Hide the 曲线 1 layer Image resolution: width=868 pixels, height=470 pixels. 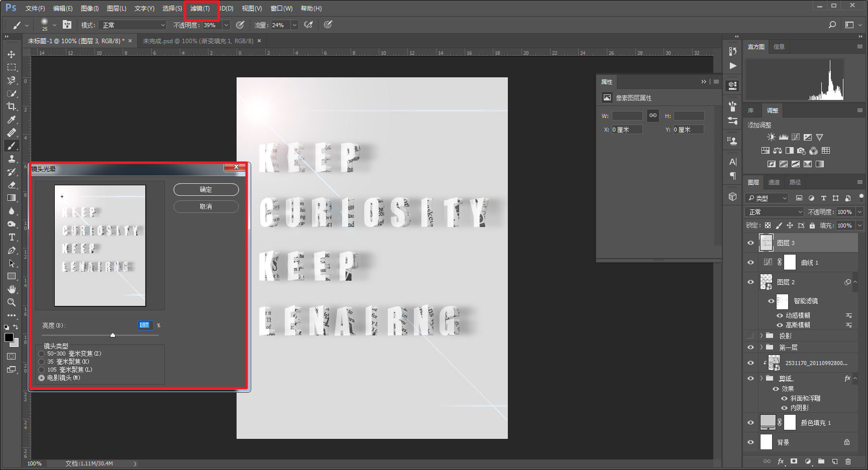click(750, 263)
